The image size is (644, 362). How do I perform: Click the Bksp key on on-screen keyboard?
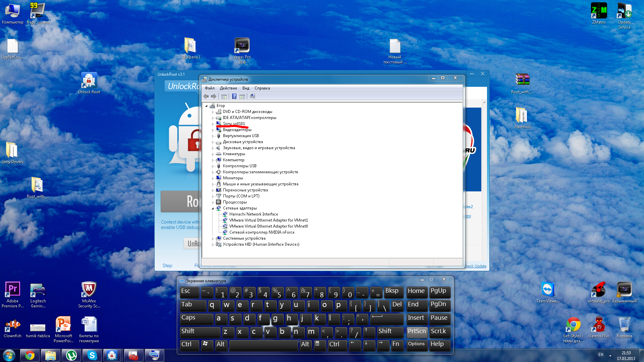coord(394,292)
